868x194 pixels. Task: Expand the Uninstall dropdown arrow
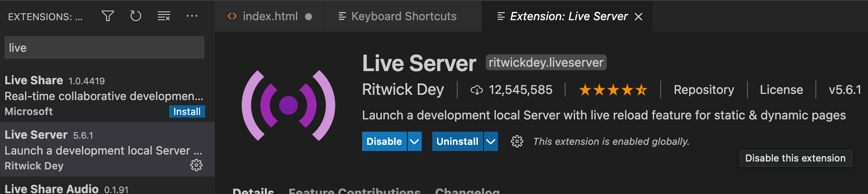pyautogui.click(x=491, y=141)
